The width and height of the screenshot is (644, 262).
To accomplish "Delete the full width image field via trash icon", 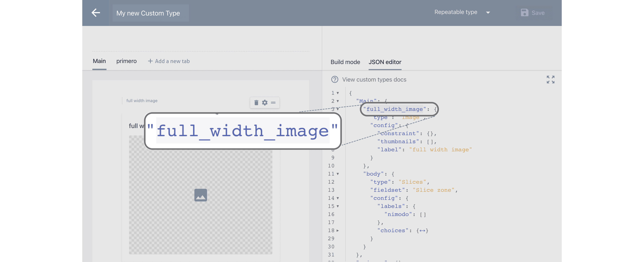I will pyautogui.click(x=256, y=102).
